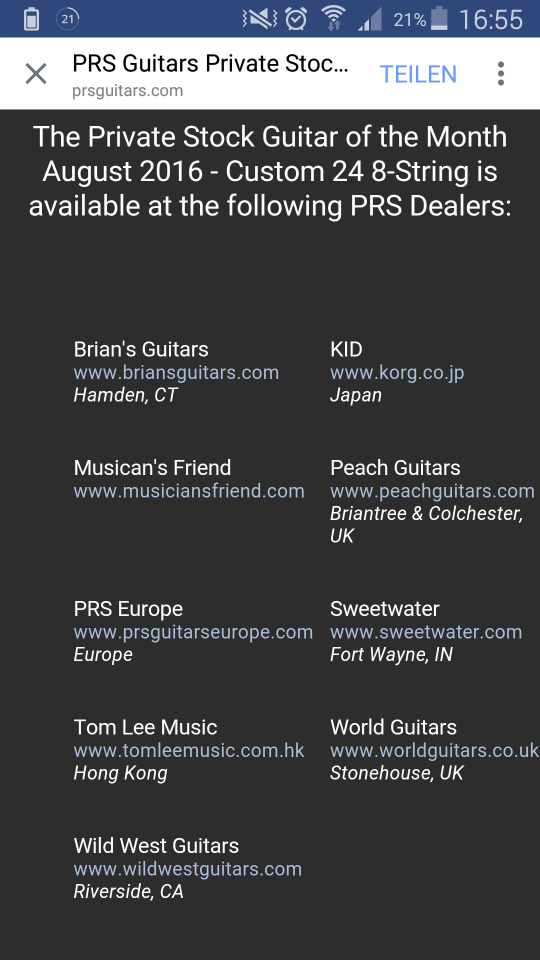Open the three-dot overflow menu
The width and height of the screenshot is (540, 960).
[x=501, y=74]
